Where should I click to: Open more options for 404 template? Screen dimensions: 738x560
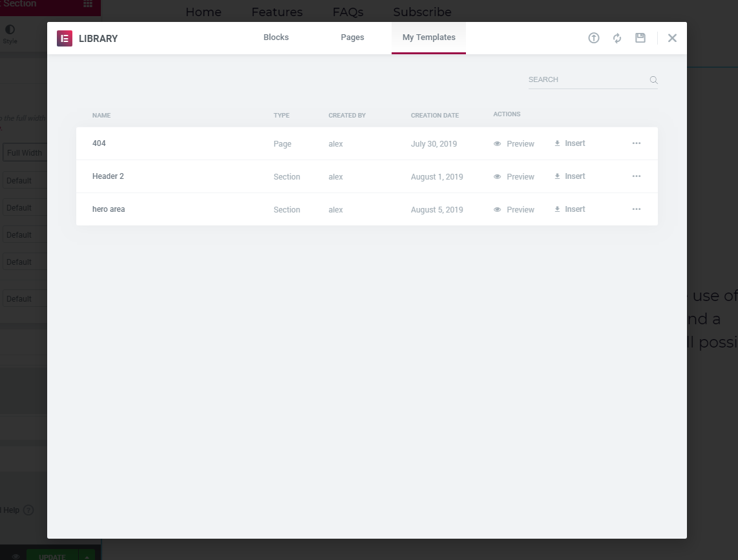point(637,143)
